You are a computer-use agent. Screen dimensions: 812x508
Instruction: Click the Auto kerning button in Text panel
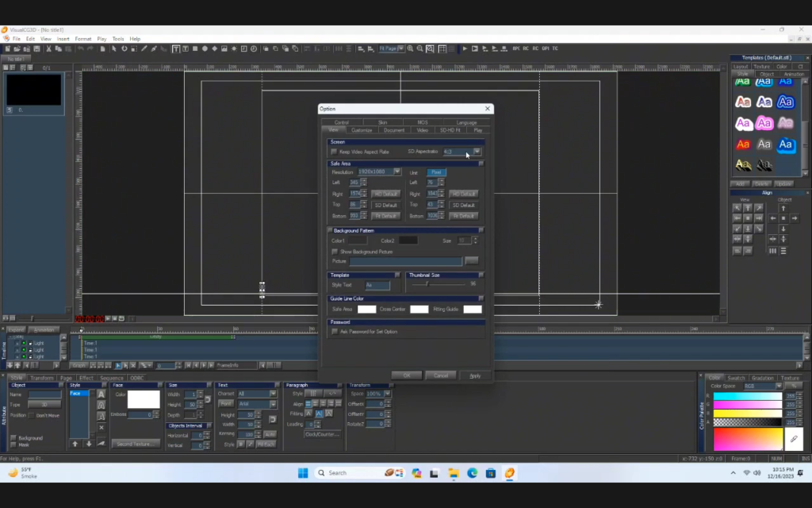tap(270, 434)
